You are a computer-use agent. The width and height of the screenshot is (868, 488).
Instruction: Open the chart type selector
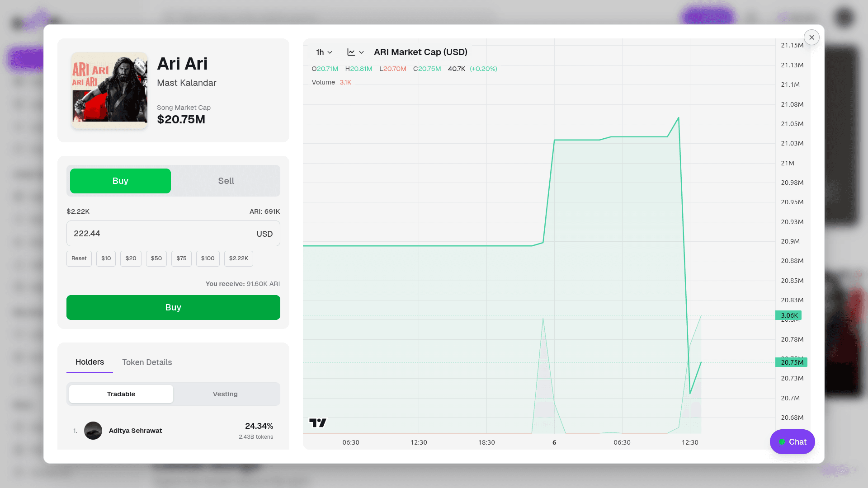(355, 52)
